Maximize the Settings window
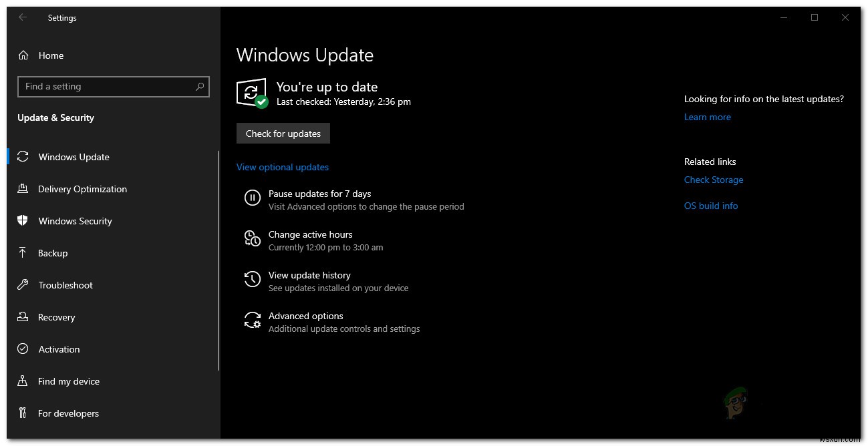 pos(815,18)
